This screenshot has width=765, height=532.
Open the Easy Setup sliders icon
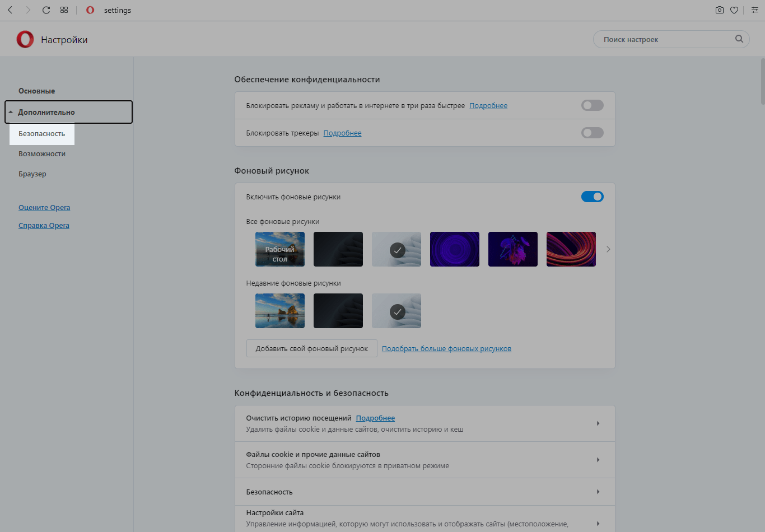(753, 10)
